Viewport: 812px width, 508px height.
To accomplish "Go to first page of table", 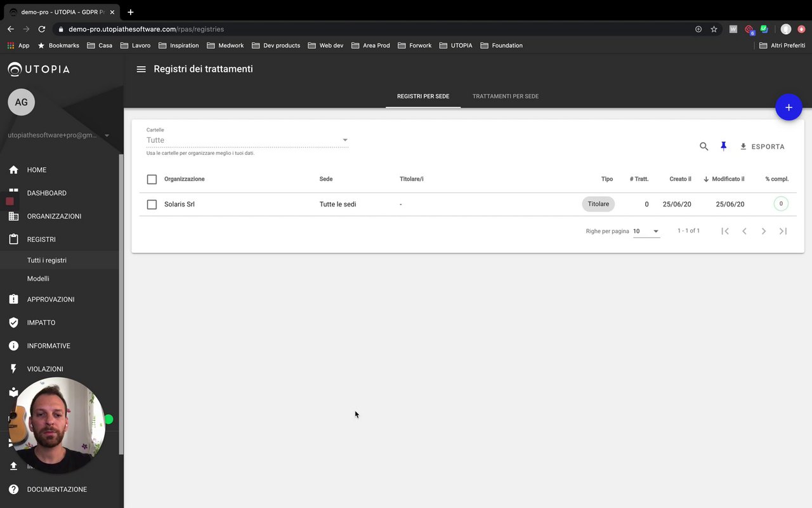I will point(725,231).
